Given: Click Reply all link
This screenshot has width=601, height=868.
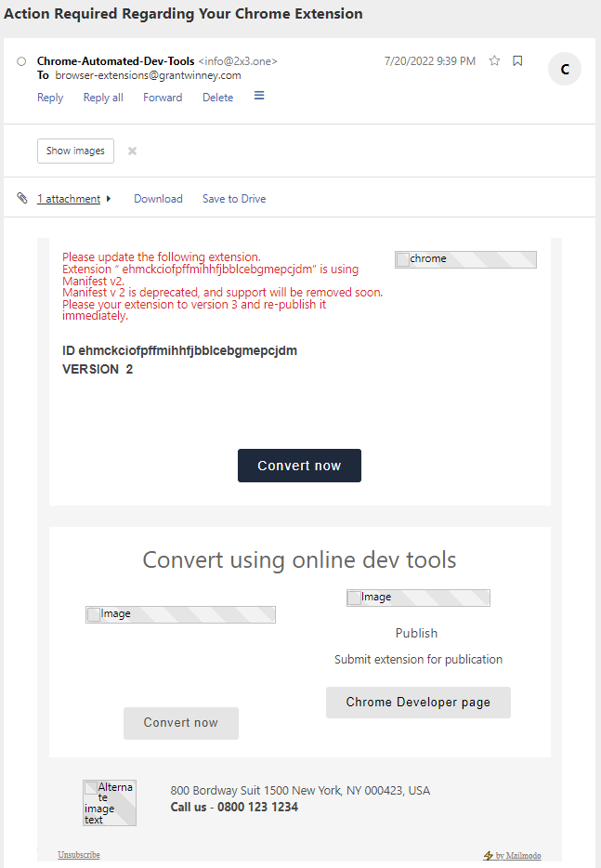Looking at the screenshot, I should click(103, 98).
